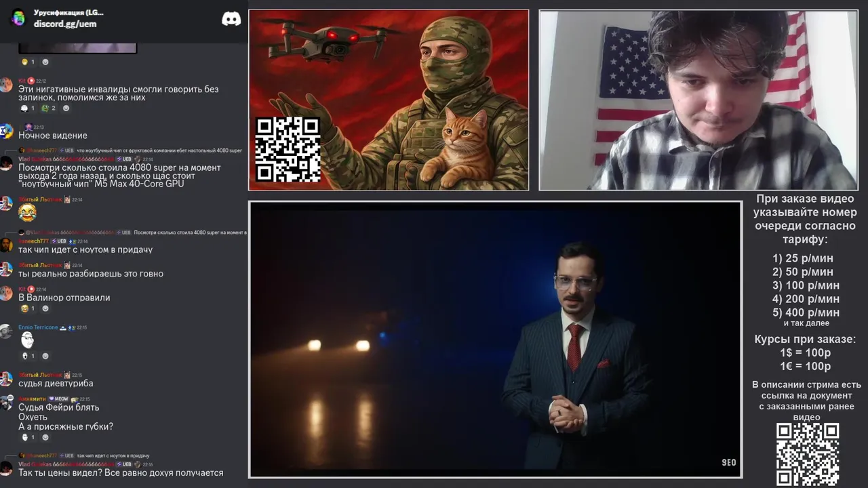Add a reaction below the top image attachment

coord(45,62)
